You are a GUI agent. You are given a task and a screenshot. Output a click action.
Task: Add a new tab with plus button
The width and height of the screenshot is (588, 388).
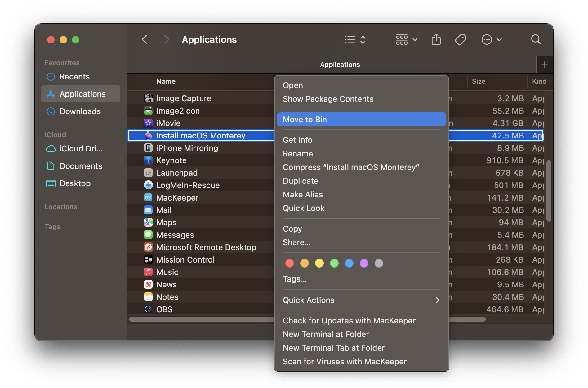(x=544, y=65)
